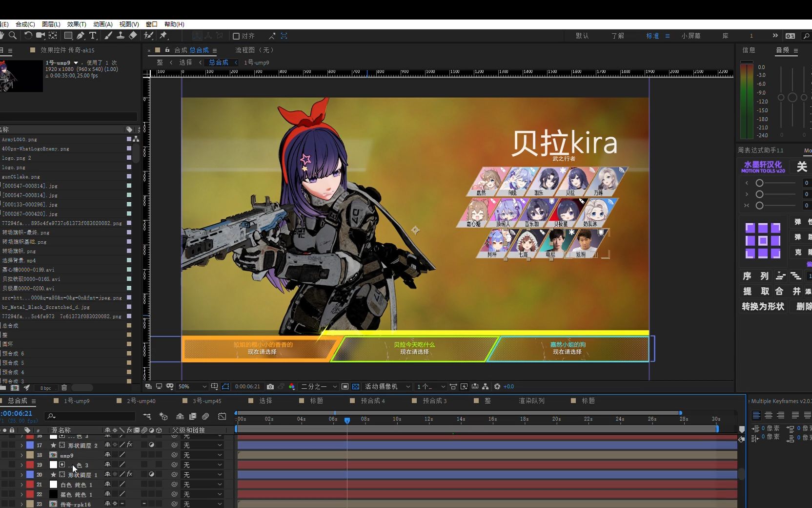
Task: Adjust the middle audio level slider knob
Action: pos(792,98)
